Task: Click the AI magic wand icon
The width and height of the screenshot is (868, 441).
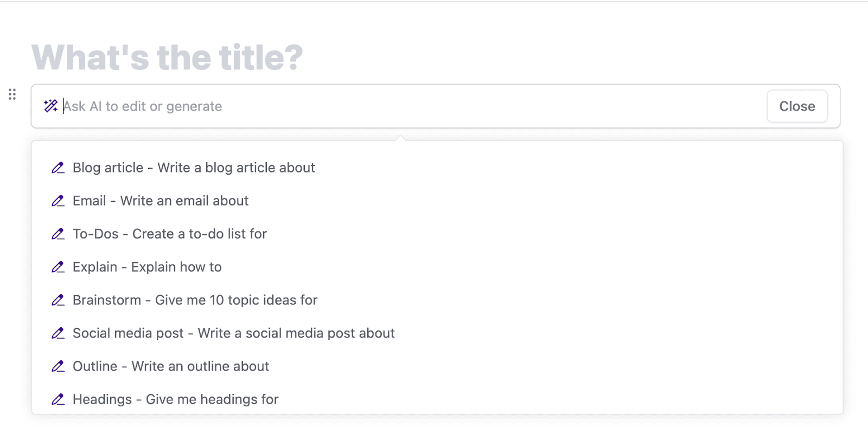Action: [50, 106]
